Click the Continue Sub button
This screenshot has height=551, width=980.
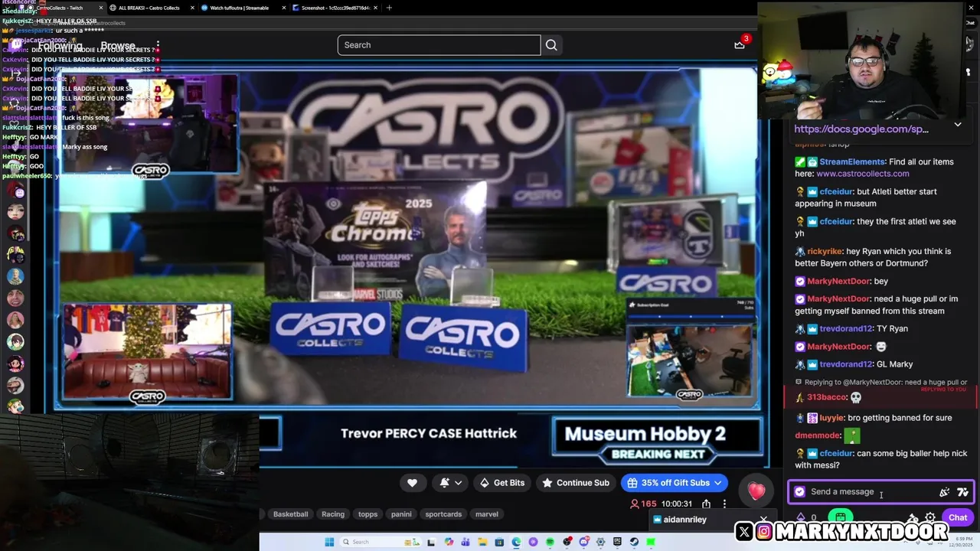575,483
